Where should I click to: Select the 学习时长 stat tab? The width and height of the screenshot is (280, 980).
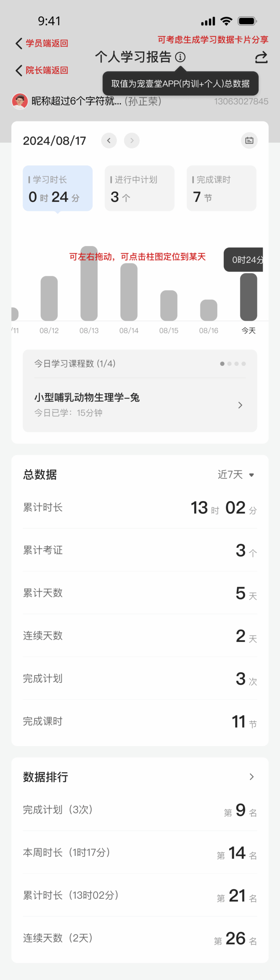point(58,188)
